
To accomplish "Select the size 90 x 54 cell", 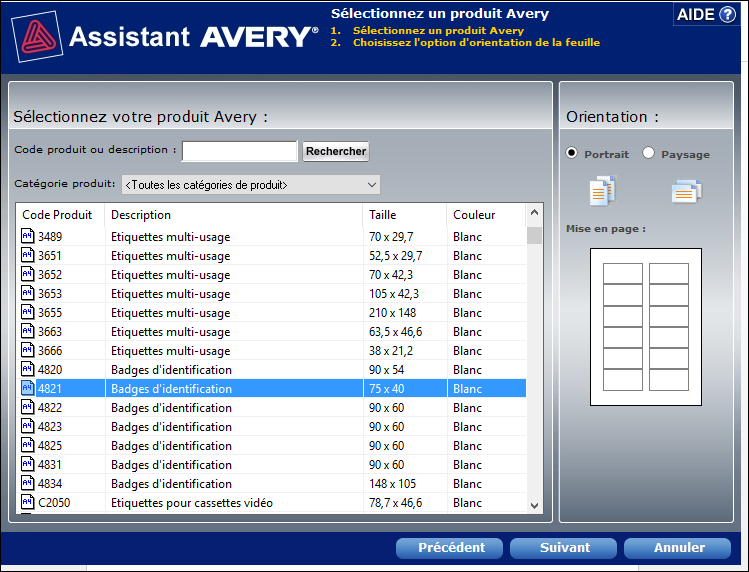I will 386,370.
